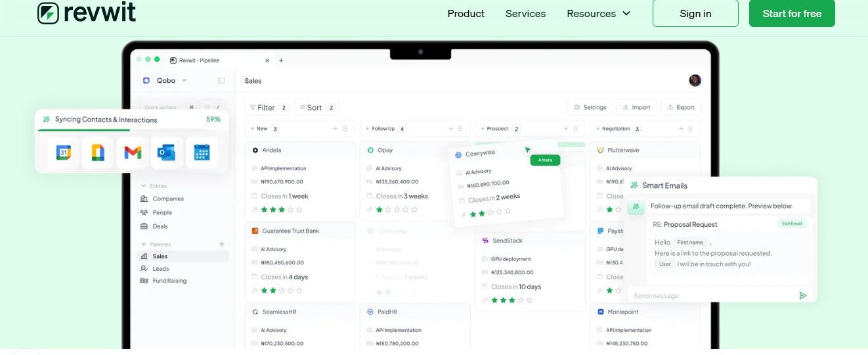868x355 pixels.
Task: Click the SendStack company logo icon
Action: [x=485, y=241]
